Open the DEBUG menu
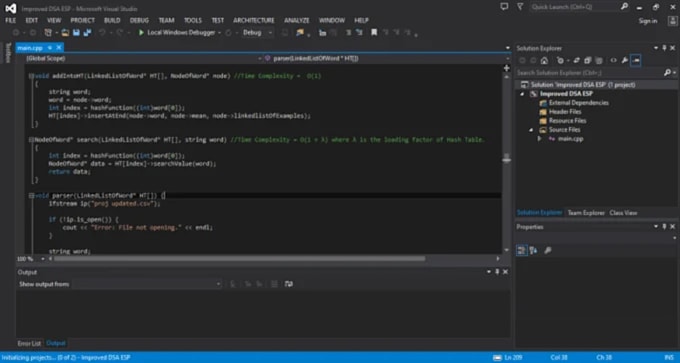Image resolution: width=680 pixels, height=363 pixels. coord(139,20)
